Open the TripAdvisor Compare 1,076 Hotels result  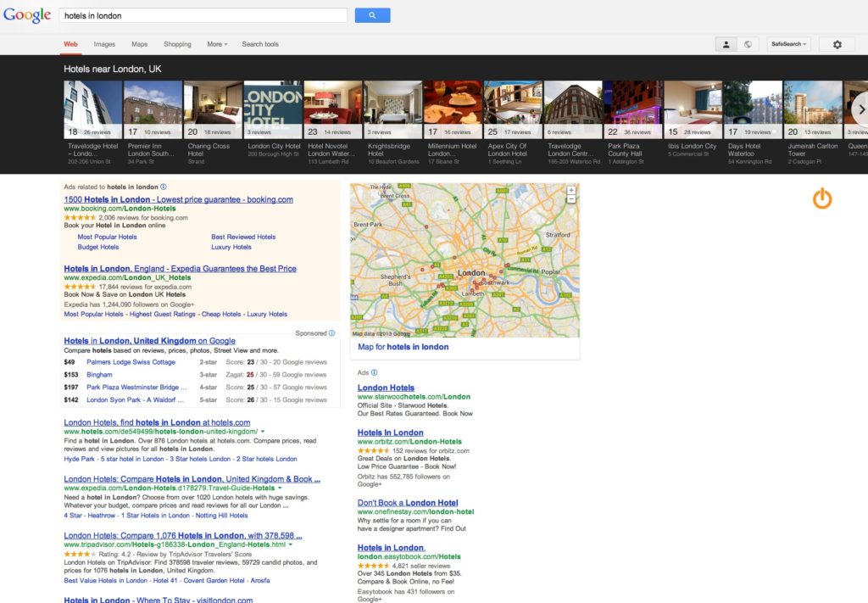point(183,535)
